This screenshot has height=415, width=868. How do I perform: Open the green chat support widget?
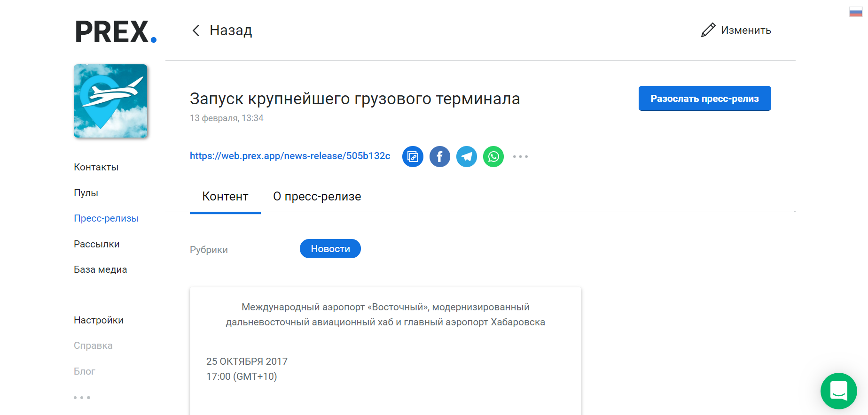click(838, 391)
